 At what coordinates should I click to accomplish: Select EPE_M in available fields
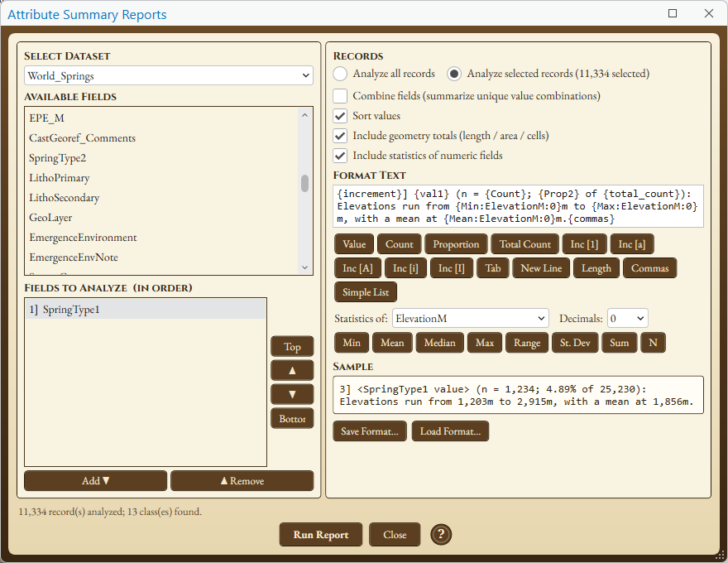click(161, 118)
